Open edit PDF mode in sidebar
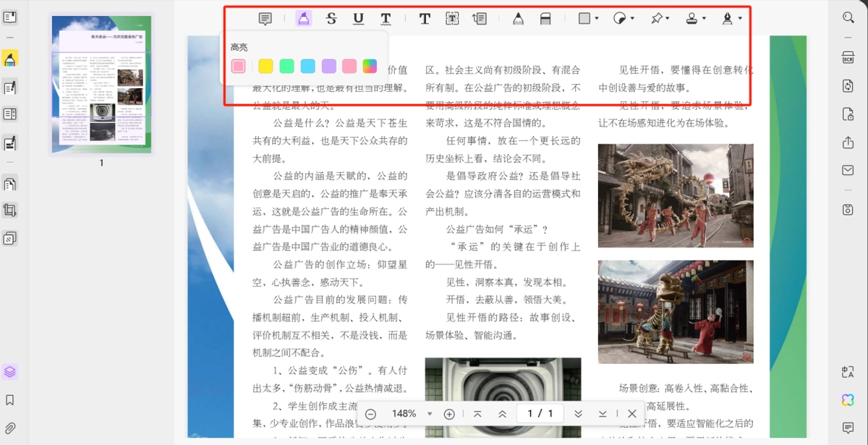 10,88
